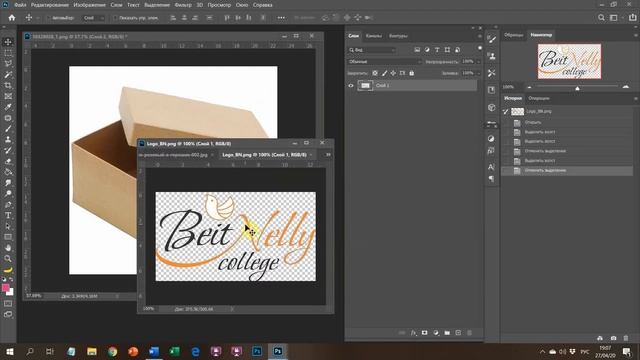The height and width of the screenshot is (360, 640).
Task: Switch to the Образцы tab
Action: pos(513,35)
